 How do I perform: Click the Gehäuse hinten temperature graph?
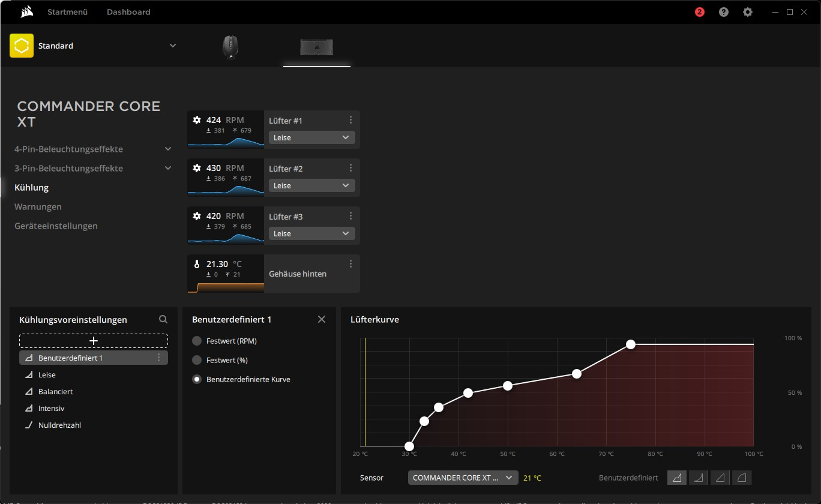[x=226, y=287]
